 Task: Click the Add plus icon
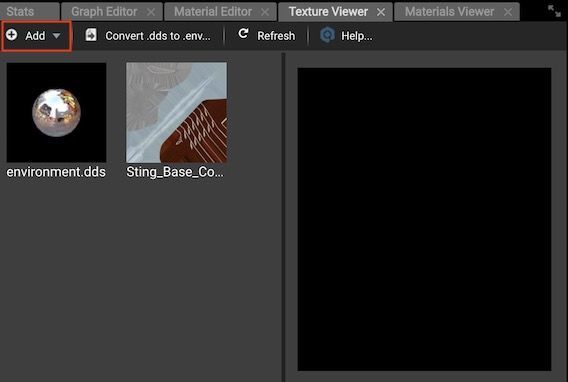[x=11, y=35]
